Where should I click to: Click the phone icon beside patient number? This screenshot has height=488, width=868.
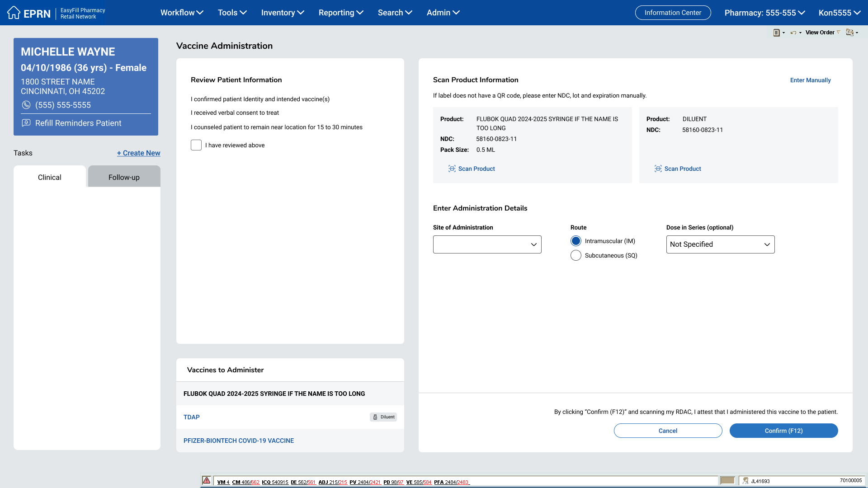[26, 105]
